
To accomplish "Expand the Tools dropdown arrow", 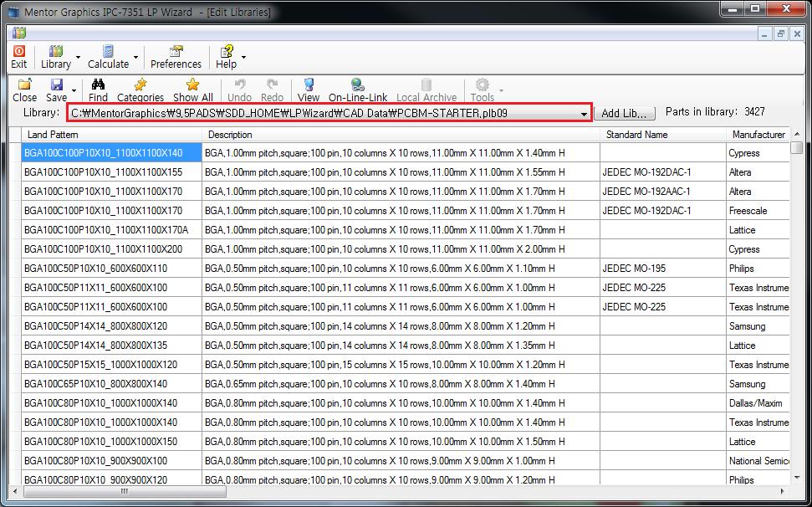I will [501, 90].
